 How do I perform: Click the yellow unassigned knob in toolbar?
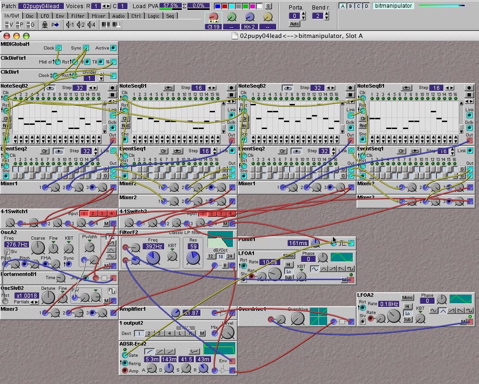pyautogui.click(x=268, y=17)
